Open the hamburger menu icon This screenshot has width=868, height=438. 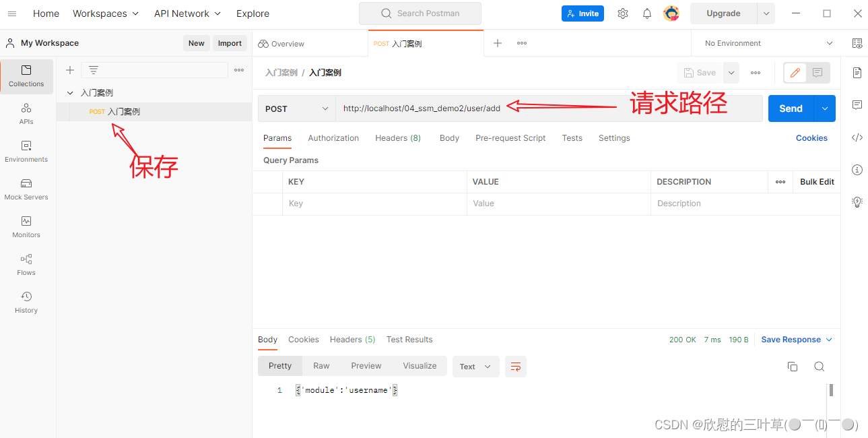point(13,13)
